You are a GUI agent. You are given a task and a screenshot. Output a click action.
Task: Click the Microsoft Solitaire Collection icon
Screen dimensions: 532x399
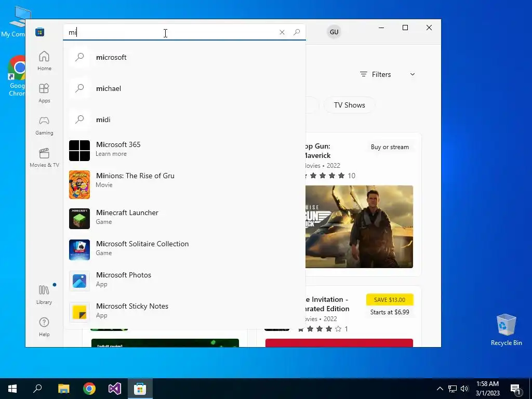(79, 250)
